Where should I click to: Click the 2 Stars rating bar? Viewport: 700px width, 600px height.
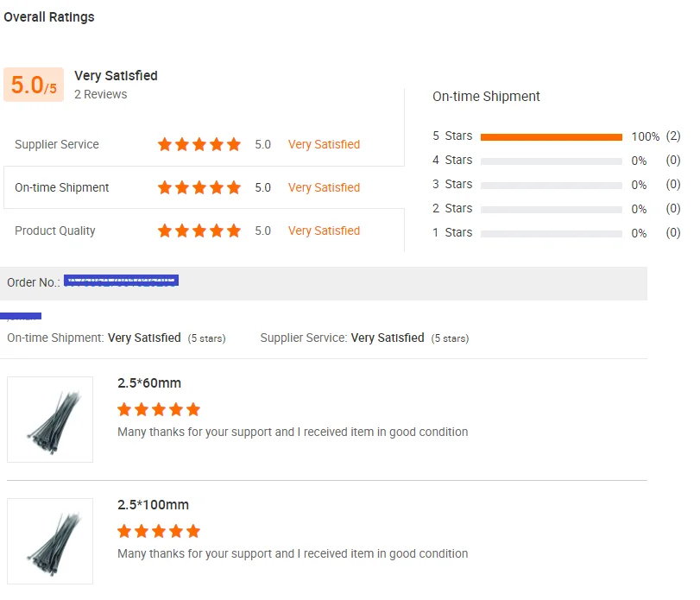pyautogui.click(x=551, y=210)
